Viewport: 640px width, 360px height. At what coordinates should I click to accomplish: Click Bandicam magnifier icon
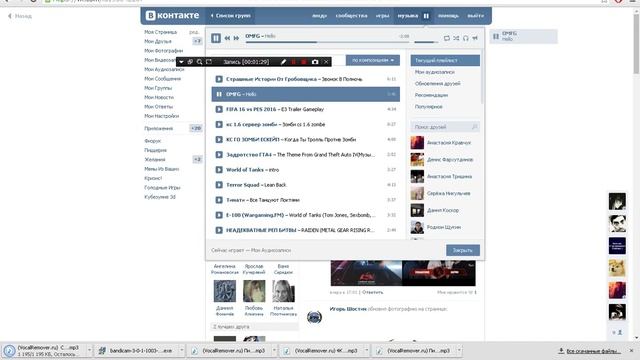point(200,62)
